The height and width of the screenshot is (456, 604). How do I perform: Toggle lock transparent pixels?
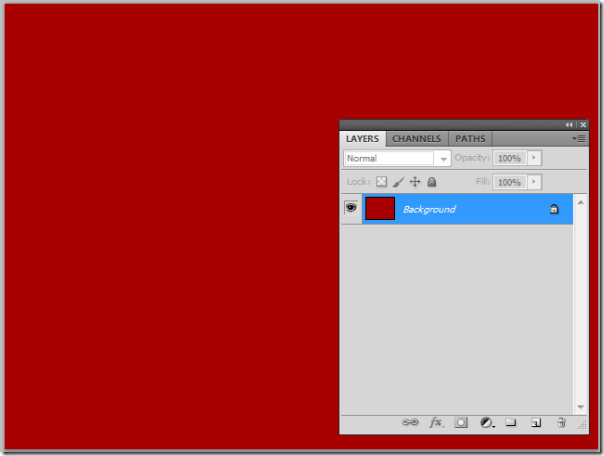381,181
